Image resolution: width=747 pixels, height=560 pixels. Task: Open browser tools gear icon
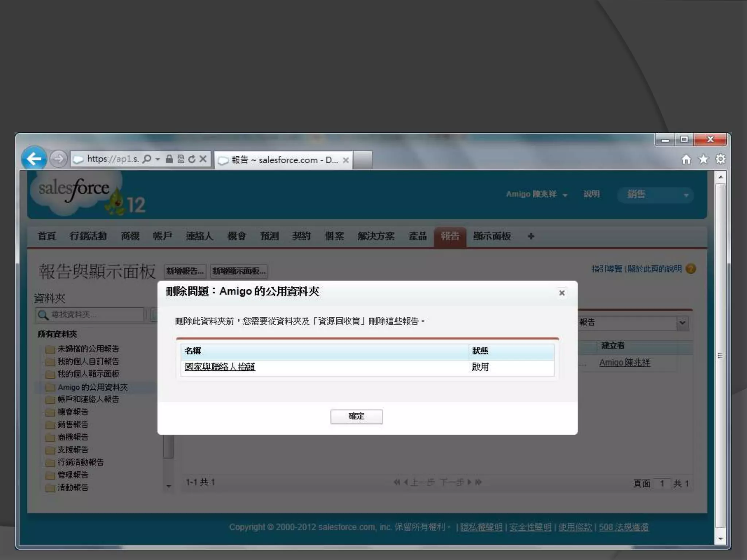pos(720,159)
